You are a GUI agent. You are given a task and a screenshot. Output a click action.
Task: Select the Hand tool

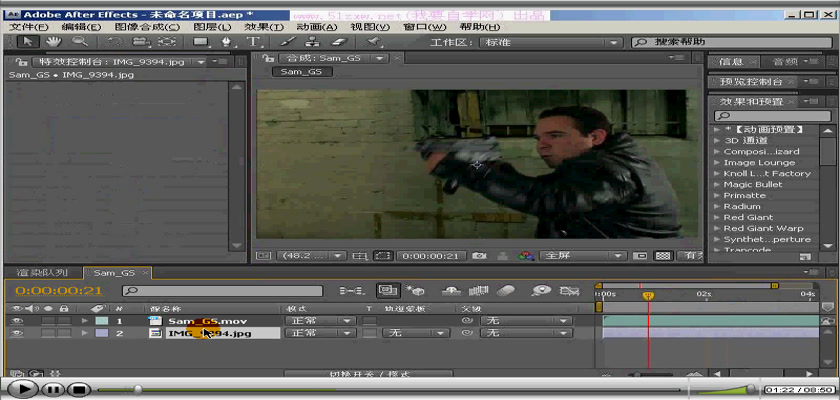click(53, 41)
